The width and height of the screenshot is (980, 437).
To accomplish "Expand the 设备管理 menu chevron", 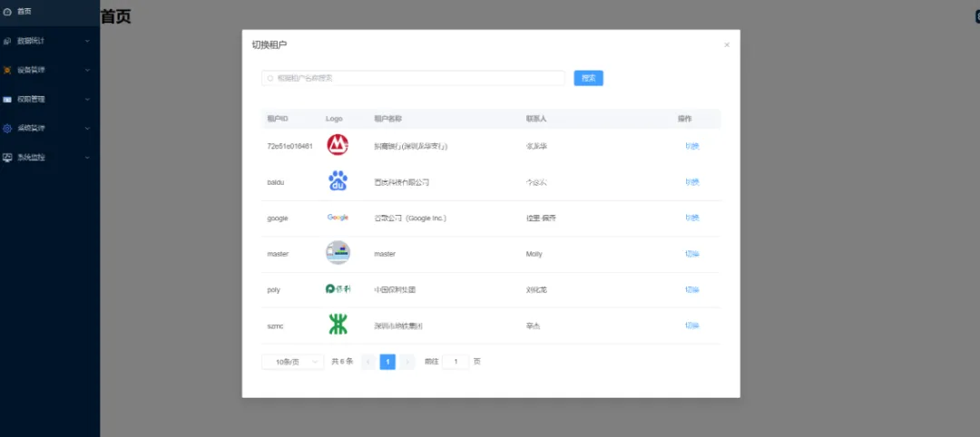I will pos(87,70).
